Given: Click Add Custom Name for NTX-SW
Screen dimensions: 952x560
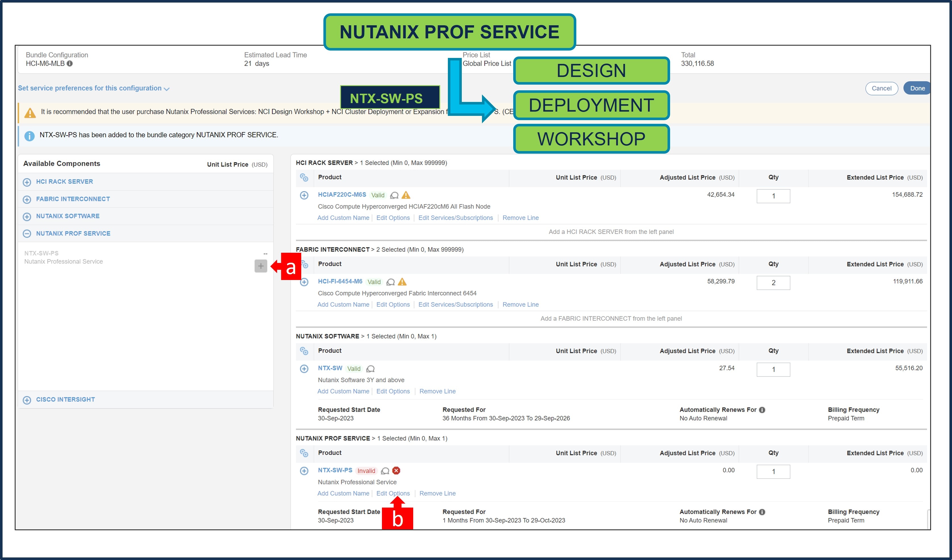Looking at the screenshot, I should pos(343,392).
